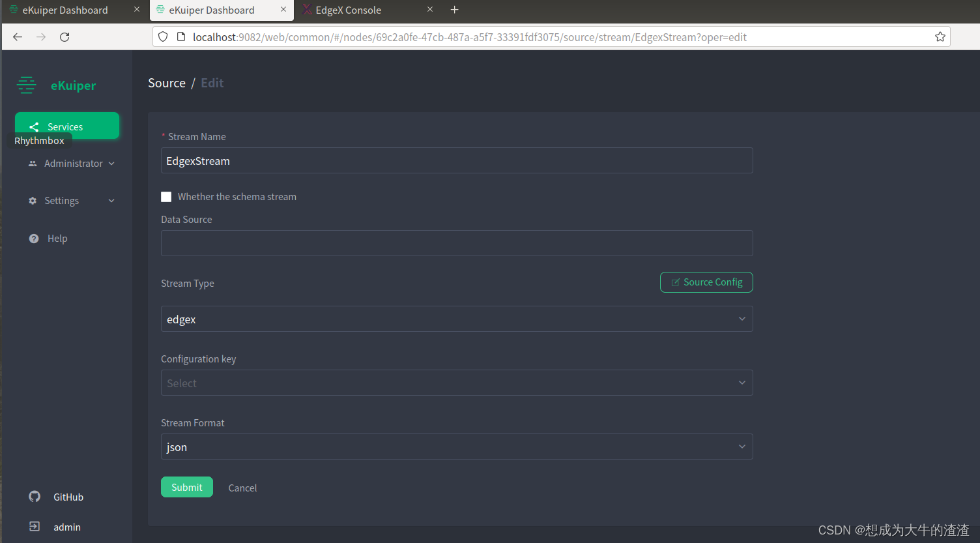Reload the current page

pos(65,37)
